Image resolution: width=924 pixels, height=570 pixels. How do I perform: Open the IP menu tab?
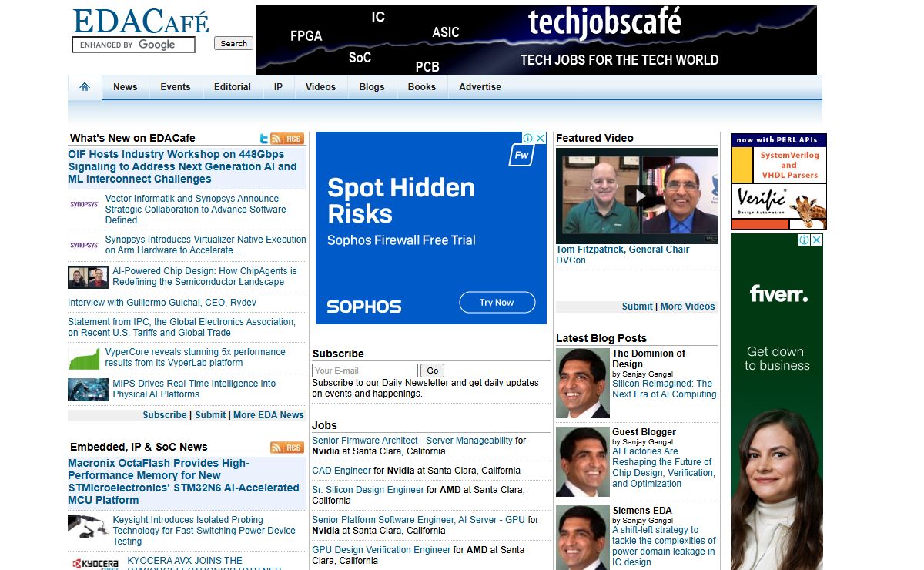pos(278,87)
